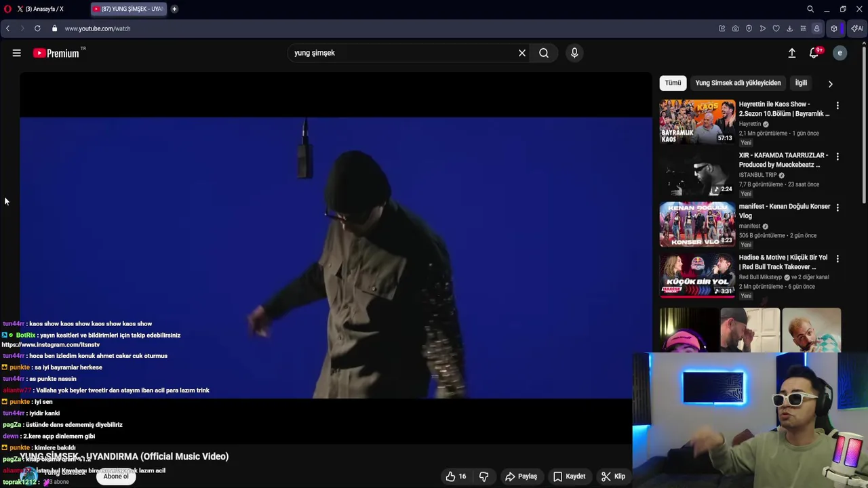The height and width of the screenshot is (488, 868).
Task: Save the video with Kaydet
Action: 569,476
